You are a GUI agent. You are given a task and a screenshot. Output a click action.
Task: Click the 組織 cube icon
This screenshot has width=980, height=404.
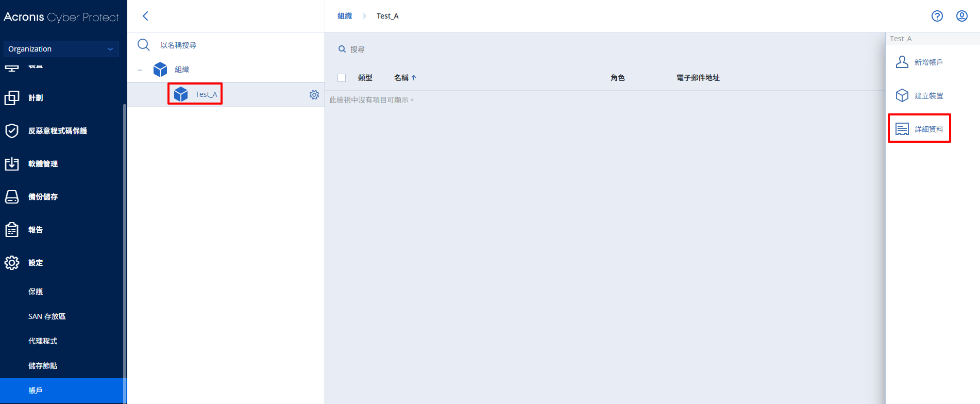[x=160, y=70]
